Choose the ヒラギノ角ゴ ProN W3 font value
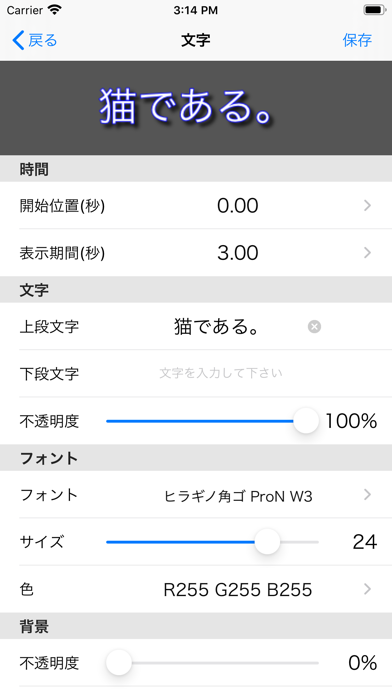The width and height of the screenshot is (392, 696). point(238,496)
